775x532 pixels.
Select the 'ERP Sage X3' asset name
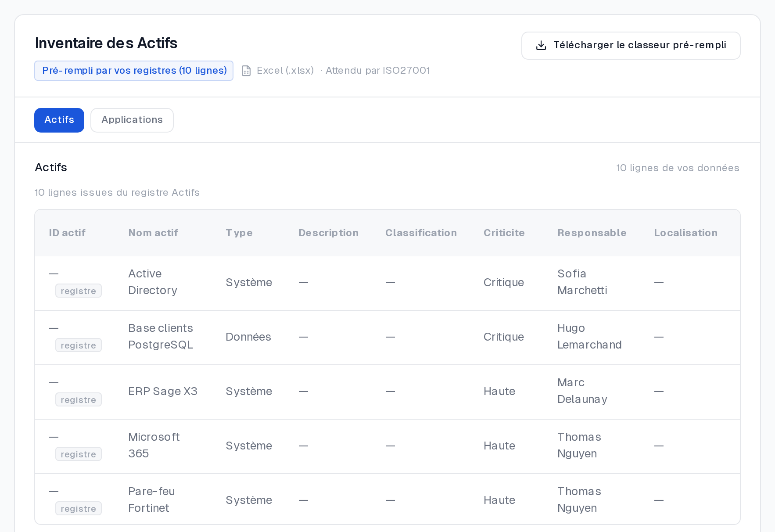click(x=163, y=391)
